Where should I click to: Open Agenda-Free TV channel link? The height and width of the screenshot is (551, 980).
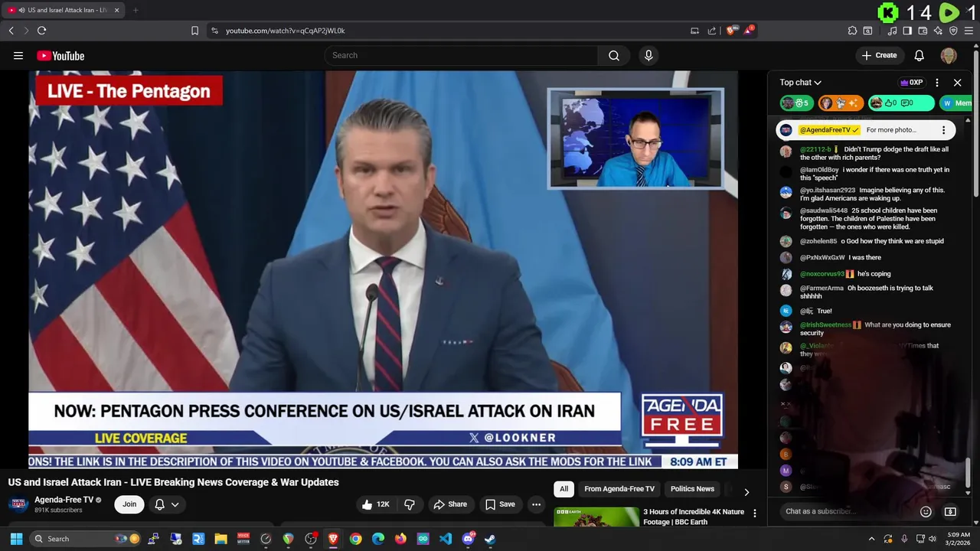(64, 500)
